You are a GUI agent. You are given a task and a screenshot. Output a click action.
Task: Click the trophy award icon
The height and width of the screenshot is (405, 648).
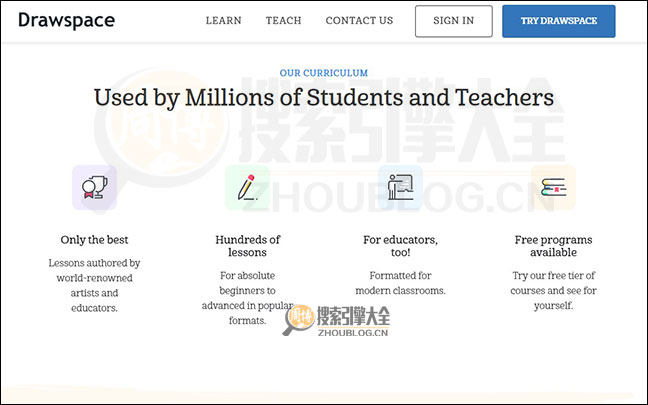coord(94,187)
